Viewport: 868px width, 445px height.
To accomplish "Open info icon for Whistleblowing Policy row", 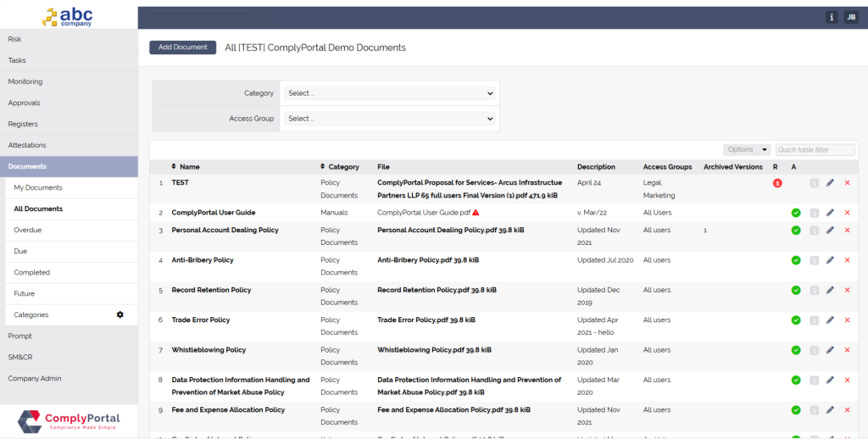I will tap(814, 350).
